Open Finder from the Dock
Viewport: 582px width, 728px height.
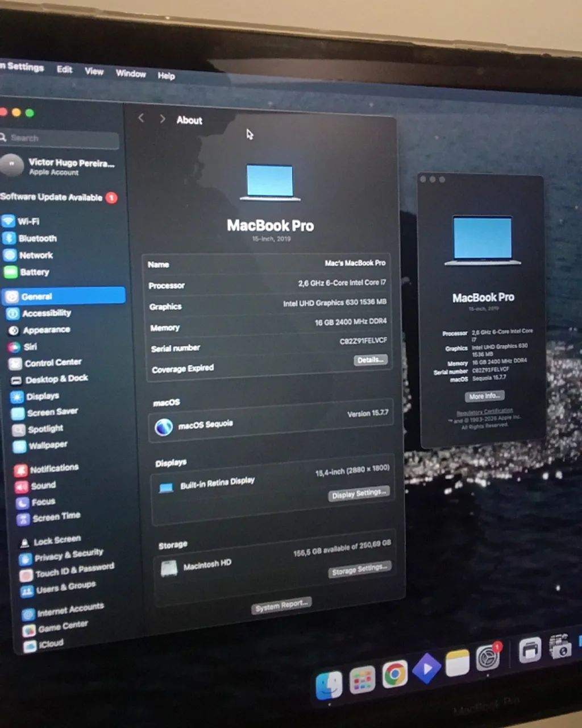(x=329, y=685)
